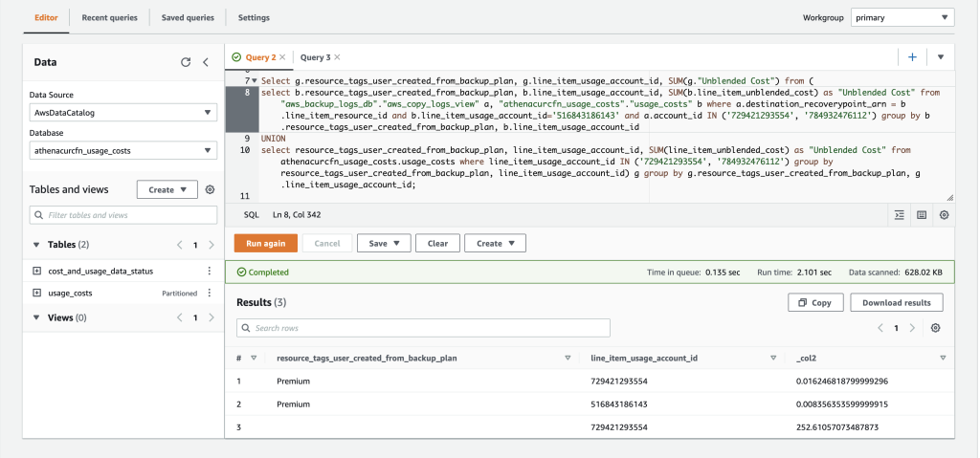980x458 pixels.
Task: Click the Download results button
Action: [x=896, y=302]
